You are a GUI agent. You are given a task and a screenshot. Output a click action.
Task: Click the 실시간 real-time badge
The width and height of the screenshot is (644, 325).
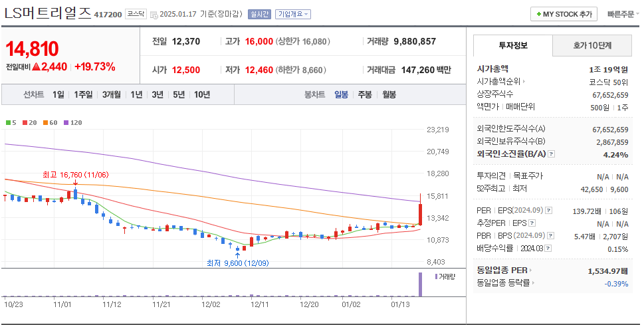point(260,14)
